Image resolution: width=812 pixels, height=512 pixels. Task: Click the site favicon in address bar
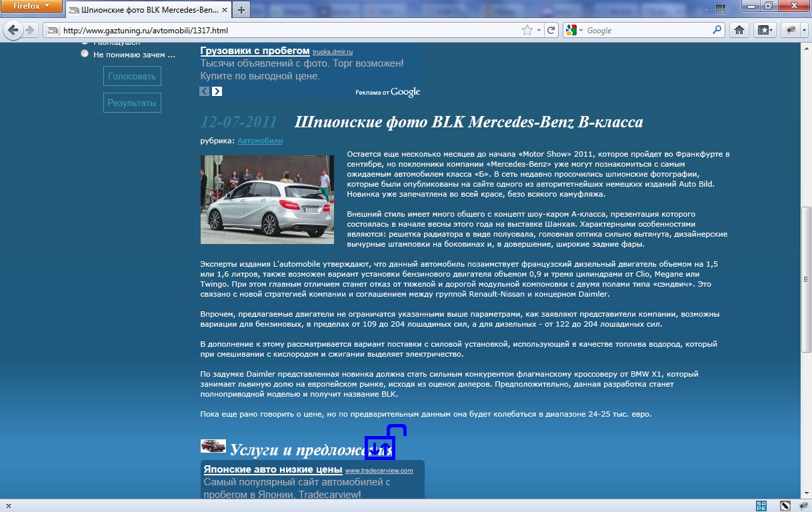pyautogui.click(x=52, y=30)
